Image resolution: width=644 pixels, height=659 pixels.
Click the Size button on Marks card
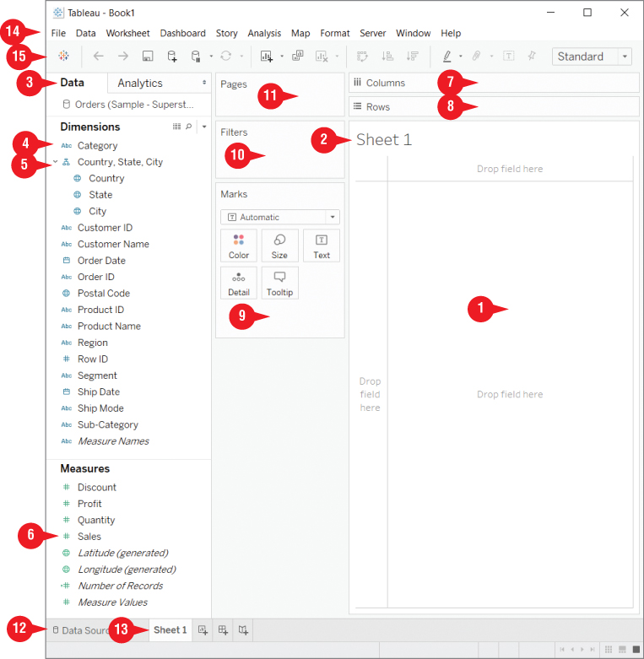pyautogui.click(x=279, y=246)
